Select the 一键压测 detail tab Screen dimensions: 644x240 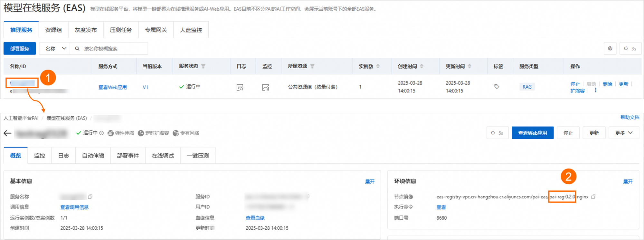click(198, 156)
